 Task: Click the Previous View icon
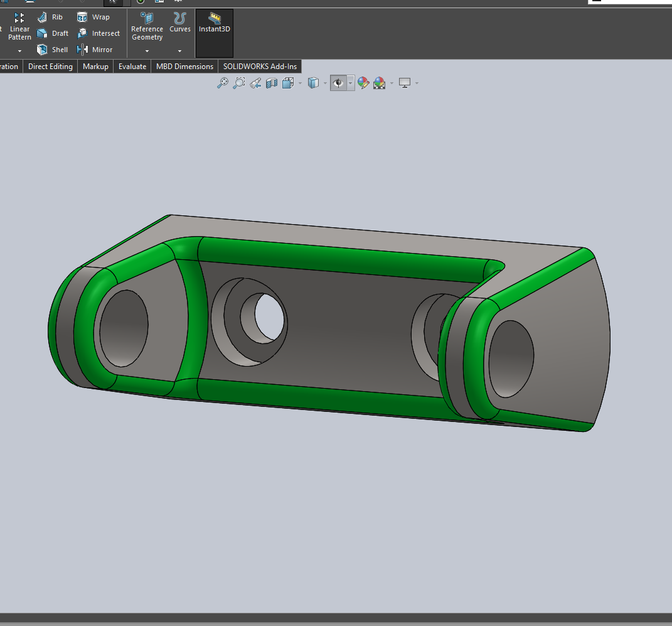pyautogui.click(x=255, y=82)
